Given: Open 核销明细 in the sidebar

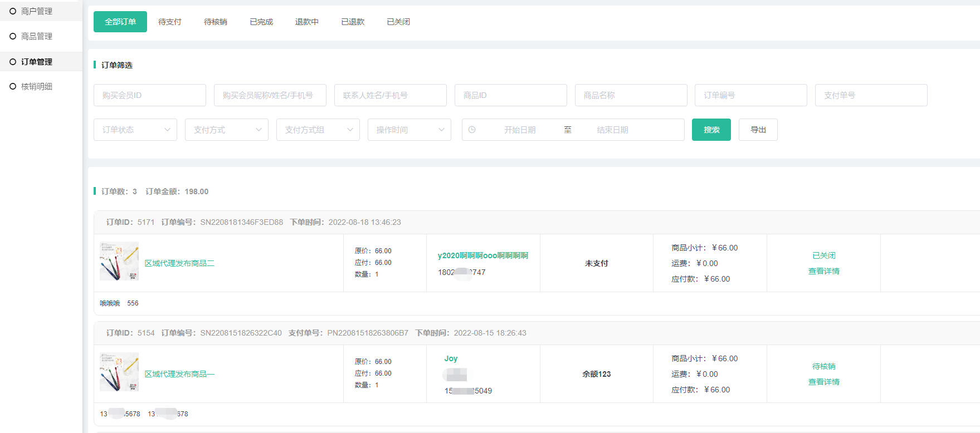Looking at the screenshot, I should click(x=37, y=86).
